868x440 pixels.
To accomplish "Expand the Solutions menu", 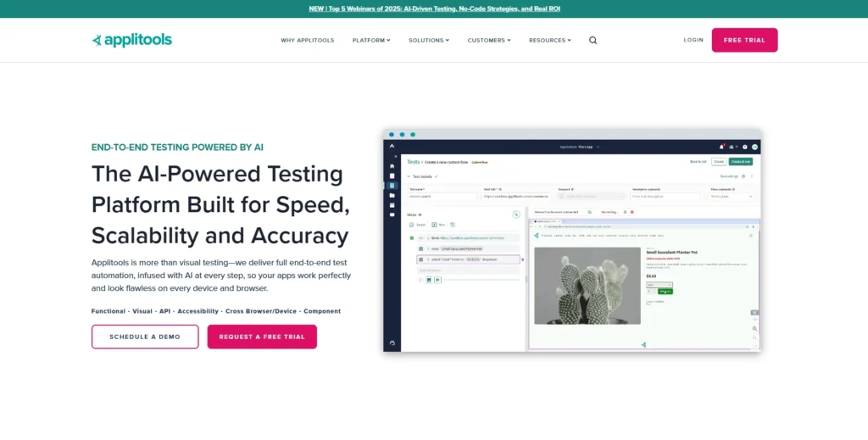I will coord(429,41).
